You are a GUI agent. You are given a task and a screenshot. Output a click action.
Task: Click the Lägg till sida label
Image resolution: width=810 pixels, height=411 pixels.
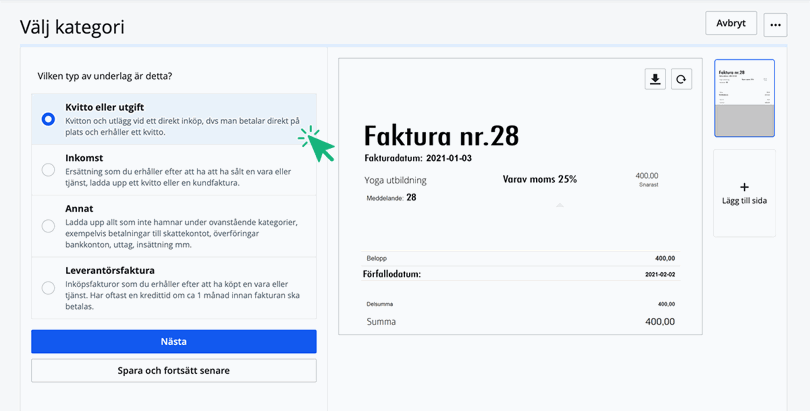click(744, 201)
